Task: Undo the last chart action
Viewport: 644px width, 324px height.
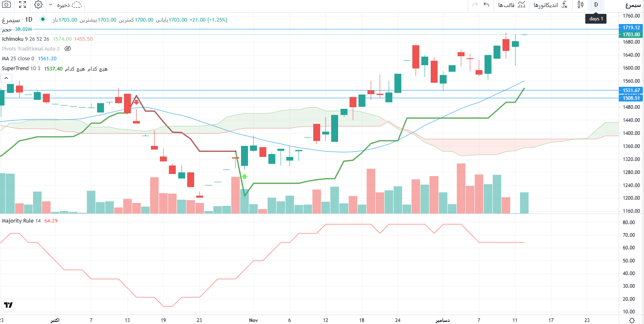Action: click(486, 5)
